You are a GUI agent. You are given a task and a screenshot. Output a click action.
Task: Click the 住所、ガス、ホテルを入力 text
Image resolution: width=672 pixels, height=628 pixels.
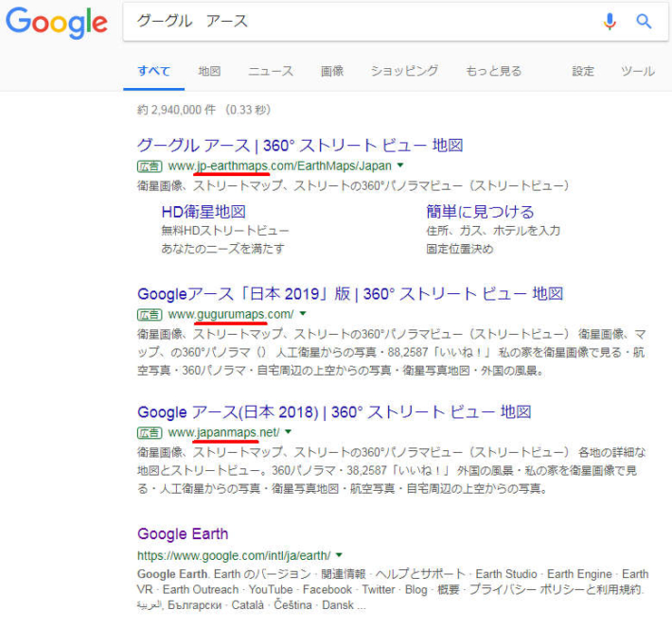[x=493, y=231]
